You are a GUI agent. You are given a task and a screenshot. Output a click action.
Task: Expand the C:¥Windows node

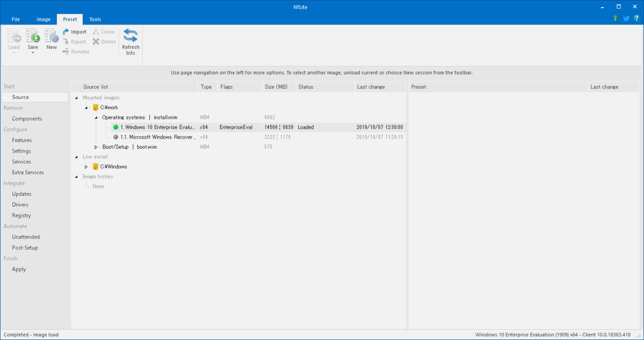pos(86,167)
